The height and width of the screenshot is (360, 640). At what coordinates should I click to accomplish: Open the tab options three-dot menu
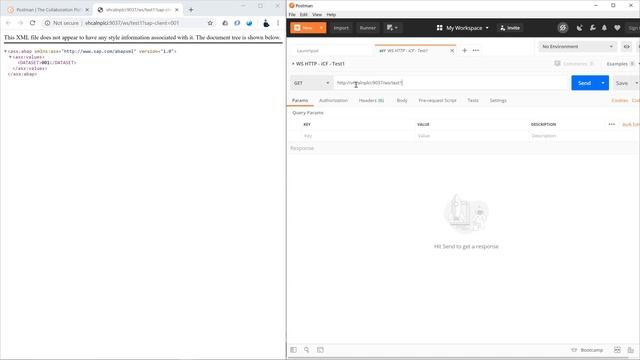[x=476, y=51]
